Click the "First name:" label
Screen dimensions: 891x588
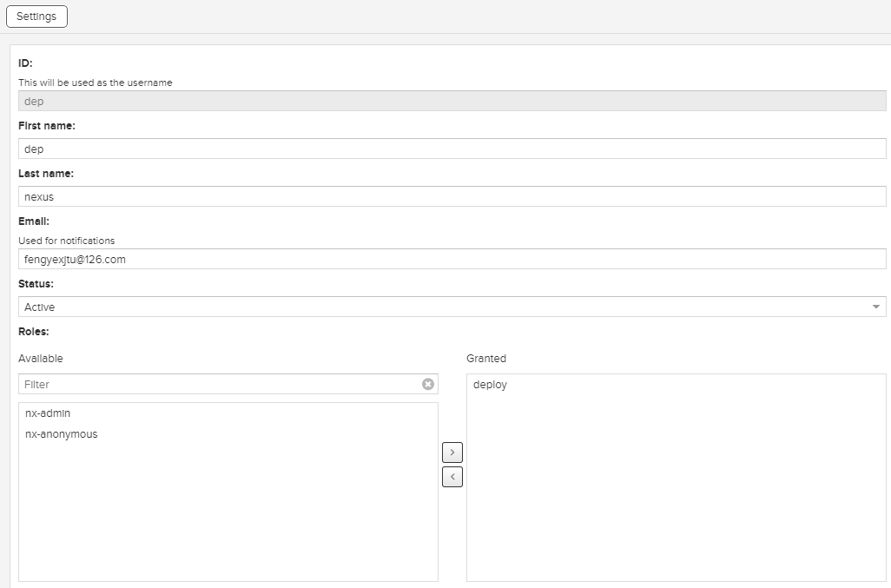(47, 126)
